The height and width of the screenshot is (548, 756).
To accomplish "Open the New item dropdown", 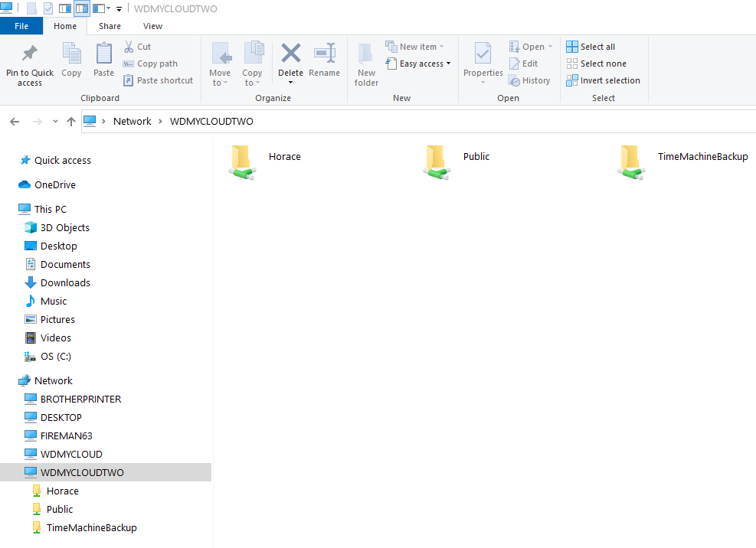I will tap(415, 47).
